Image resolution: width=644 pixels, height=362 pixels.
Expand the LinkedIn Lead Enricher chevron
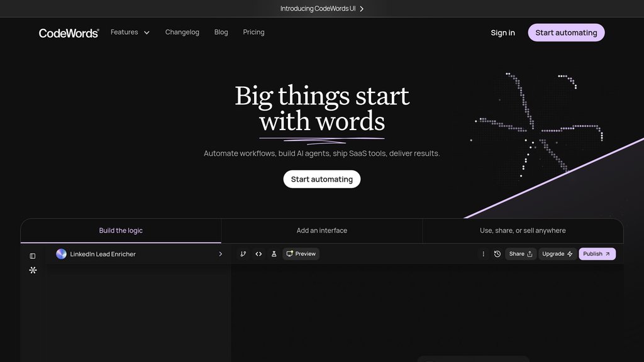[220, 254]
